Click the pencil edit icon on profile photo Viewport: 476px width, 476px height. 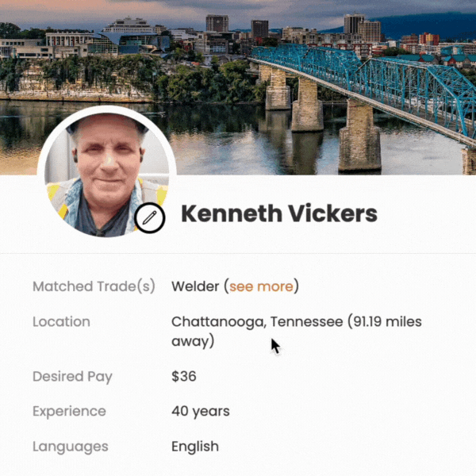pyautogui.click(x=150, y=217)
